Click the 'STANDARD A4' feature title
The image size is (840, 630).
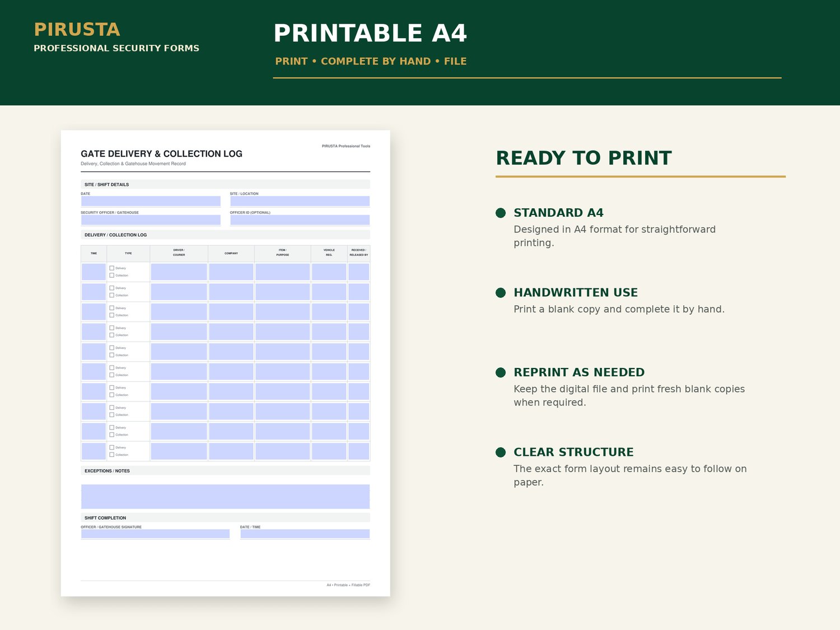click(x=558, y=213)
